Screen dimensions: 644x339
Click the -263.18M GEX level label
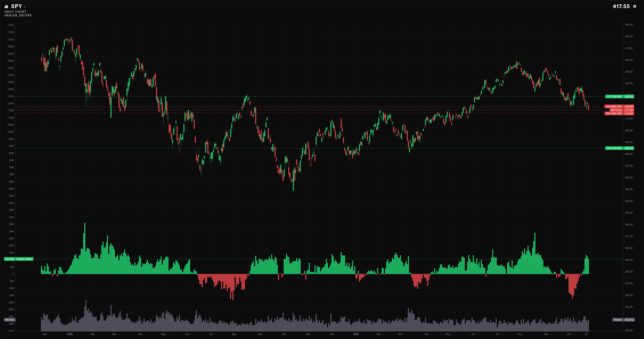pos(614,114)
